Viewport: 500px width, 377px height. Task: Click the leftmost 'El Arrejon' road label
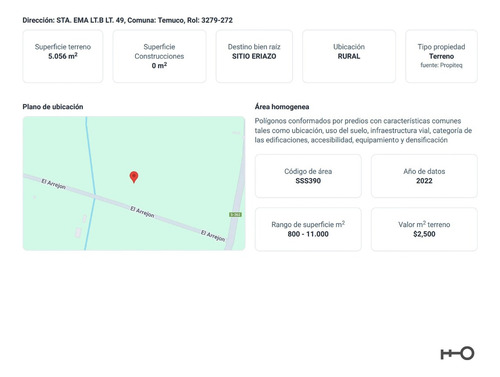coord(53,184)
